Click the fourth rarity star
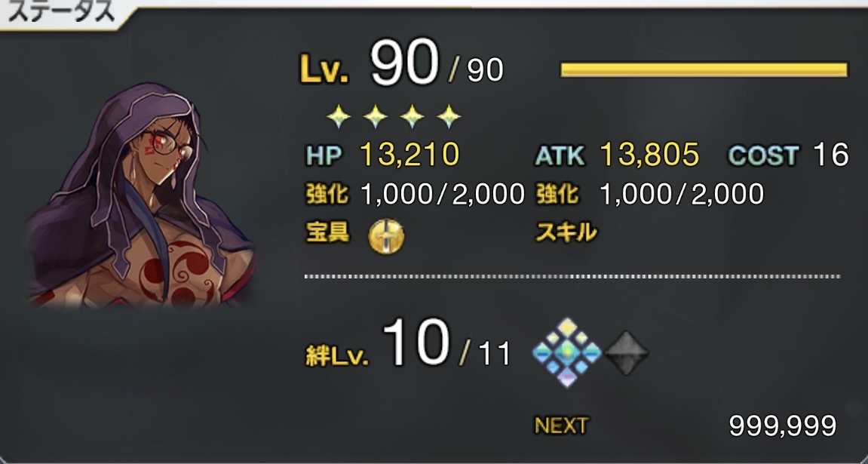 click(x=449, y=117)
